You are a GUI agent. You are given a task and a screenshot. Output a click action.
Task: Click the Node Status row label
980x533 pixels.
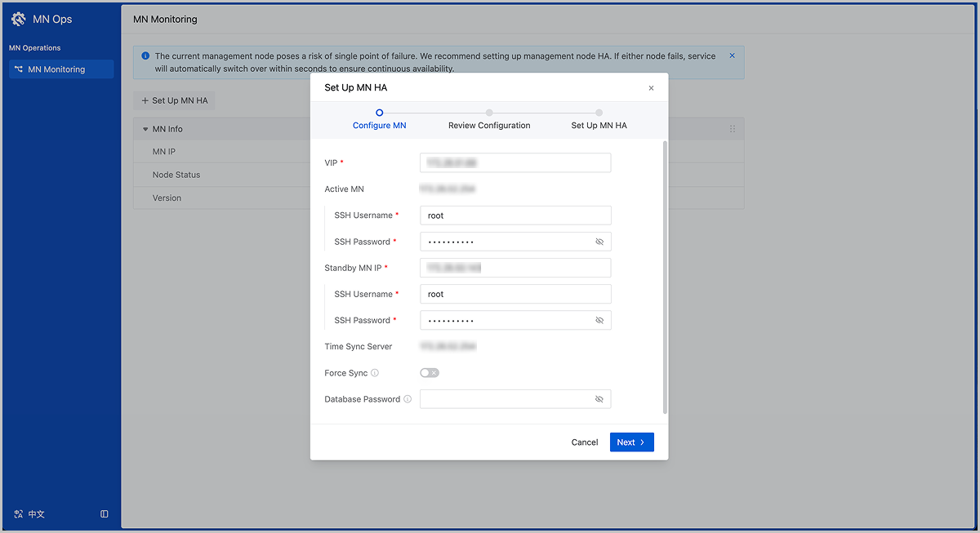176,175
